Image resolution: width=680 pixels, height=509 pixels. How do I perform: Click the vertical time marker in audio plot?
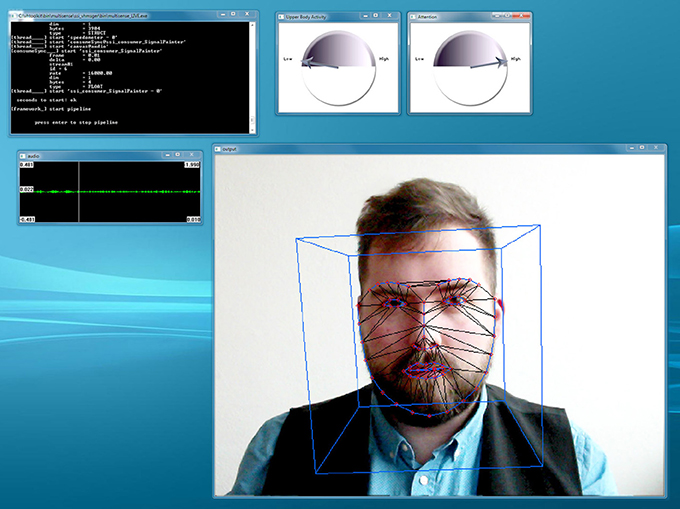point(78,192)
